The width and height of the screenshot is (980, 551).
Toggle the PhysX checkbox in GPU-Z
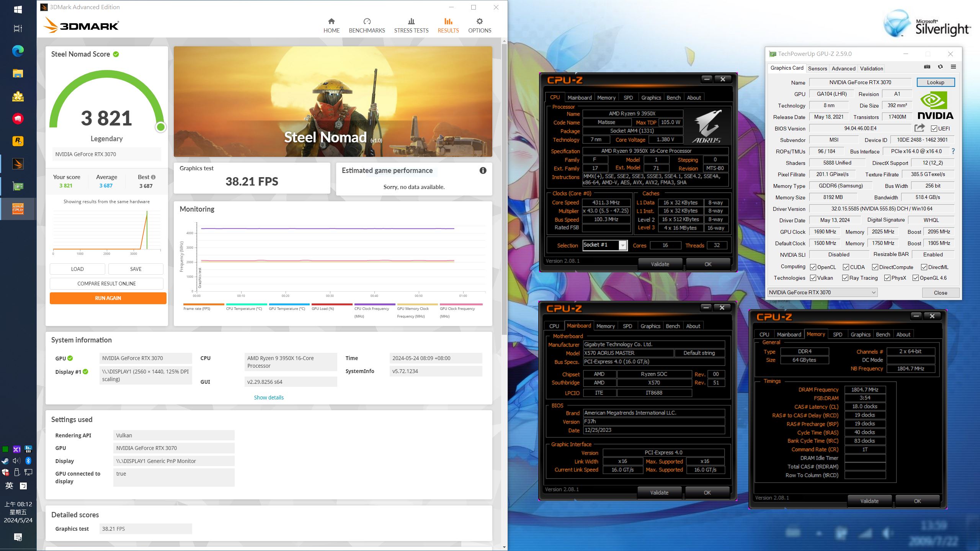pyautogui.click(x=887, y=278)
